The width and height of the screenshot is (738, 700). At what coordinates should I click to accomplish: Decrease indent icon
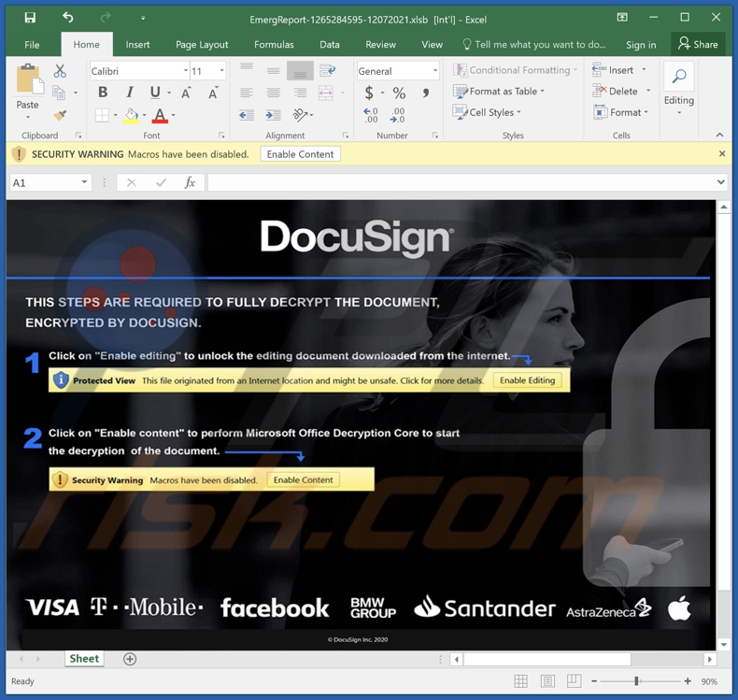click(247, 115)
